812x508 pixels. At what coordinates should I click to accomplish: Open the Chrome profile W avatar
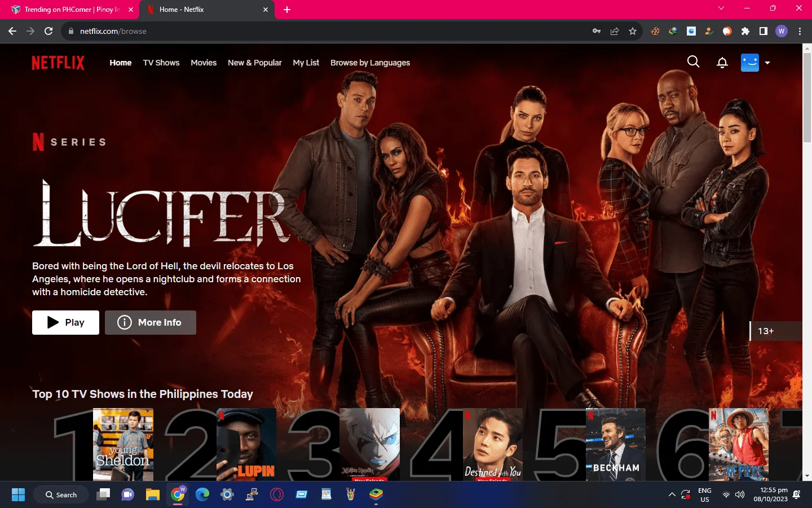click(782, 31)
